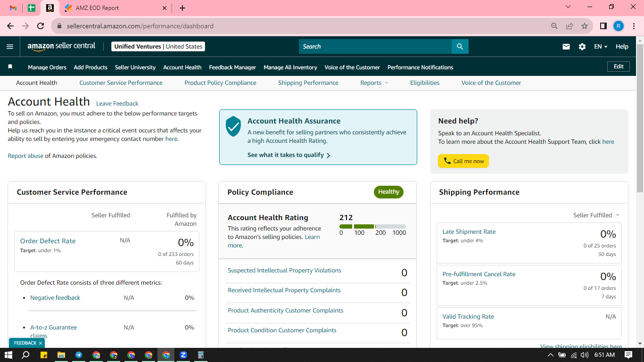Image resolution: width=644 pixels, height=362 pixels.
Task: Switch to the Eligibilities tab
Action: [x=425, y=82]
